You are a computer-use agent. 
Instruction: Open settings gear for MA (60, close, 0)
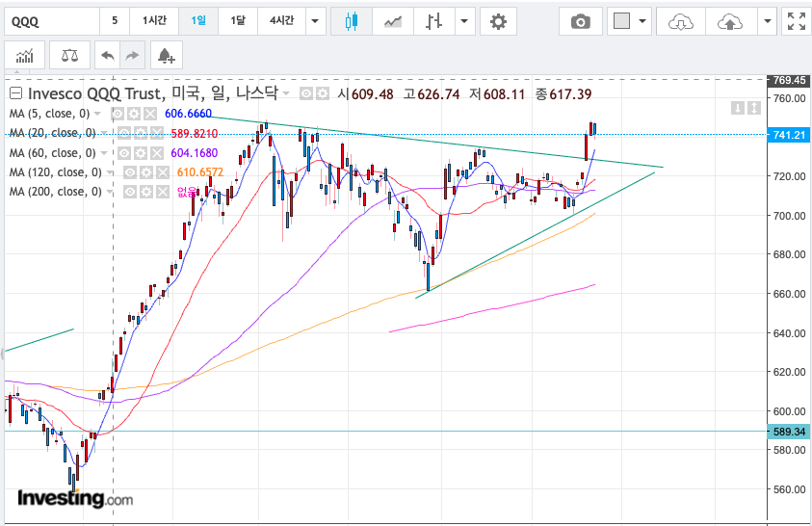141,153
